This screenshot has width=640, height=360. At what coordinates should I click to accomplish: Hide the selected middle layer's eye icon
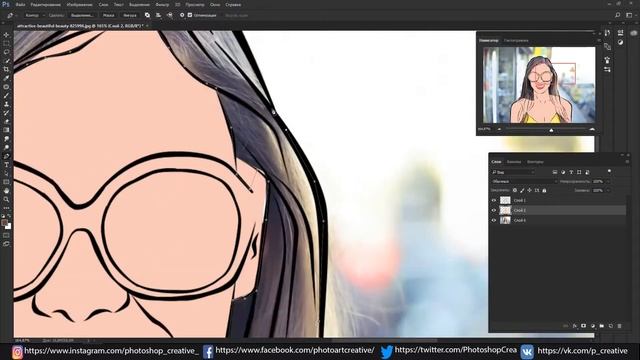tap(493, 210)
